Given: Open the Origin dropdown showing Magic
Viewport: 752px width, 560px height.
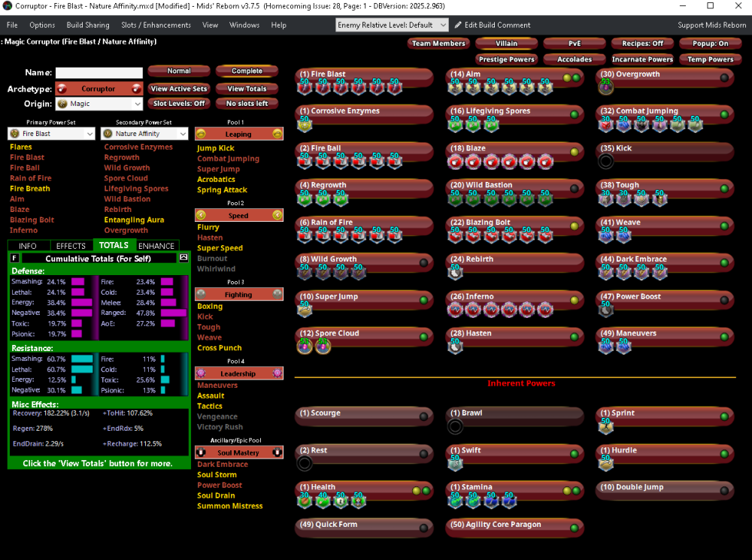Looking at the screenshot, I should 99,104.
